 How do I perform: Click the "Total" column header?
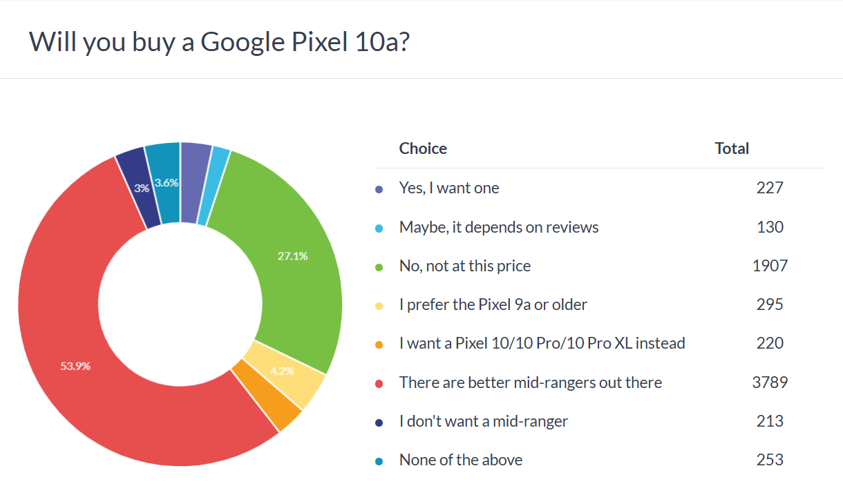[732, 148]
